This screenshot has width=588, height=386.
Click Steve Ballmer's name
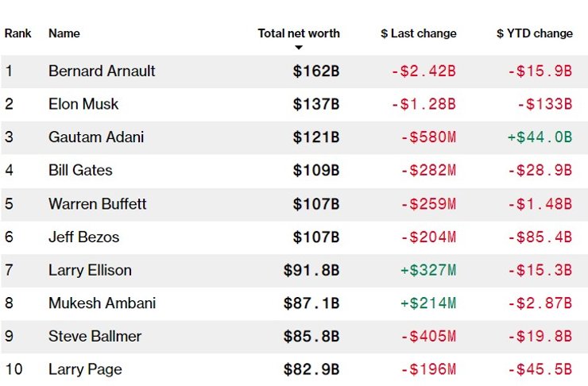(95, 336)
